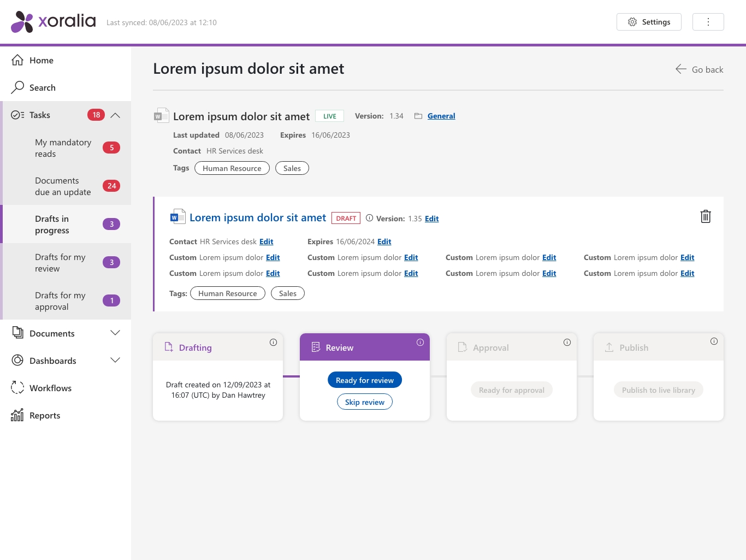Collapse the Tasks section

115,115
